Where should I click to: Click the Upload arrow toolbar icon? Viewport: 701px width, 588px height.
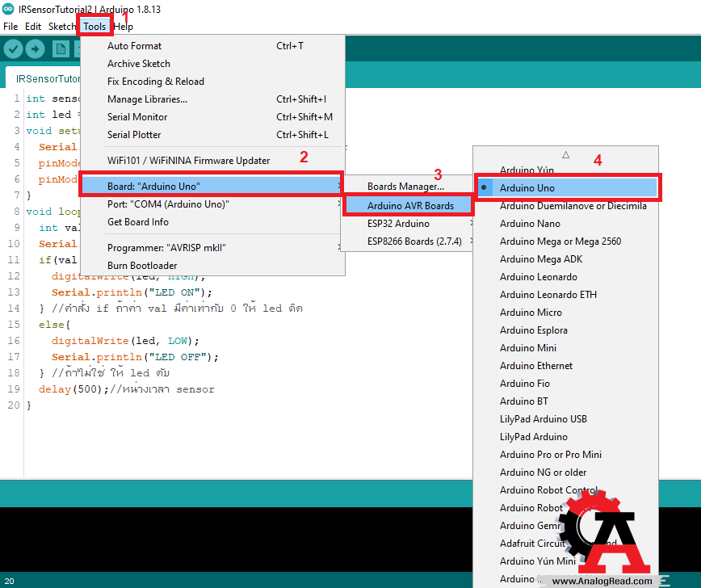(x=36, y=48)
